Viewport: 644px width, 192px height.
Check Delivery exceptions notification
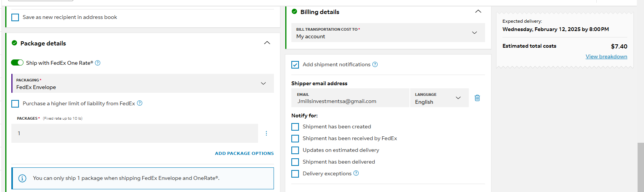pyautogui.click(x=295, y=174)
